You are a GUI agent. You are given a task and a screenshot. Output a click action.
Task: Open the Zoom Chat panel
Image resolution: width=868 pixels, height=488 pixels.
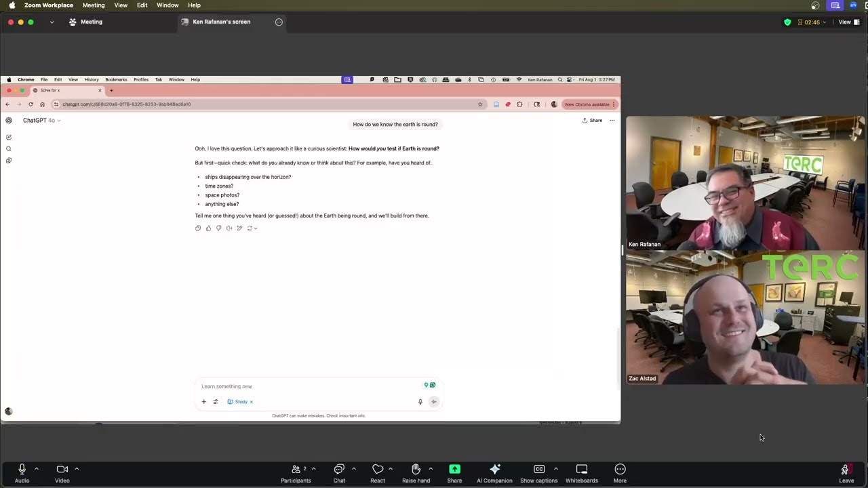339,473
